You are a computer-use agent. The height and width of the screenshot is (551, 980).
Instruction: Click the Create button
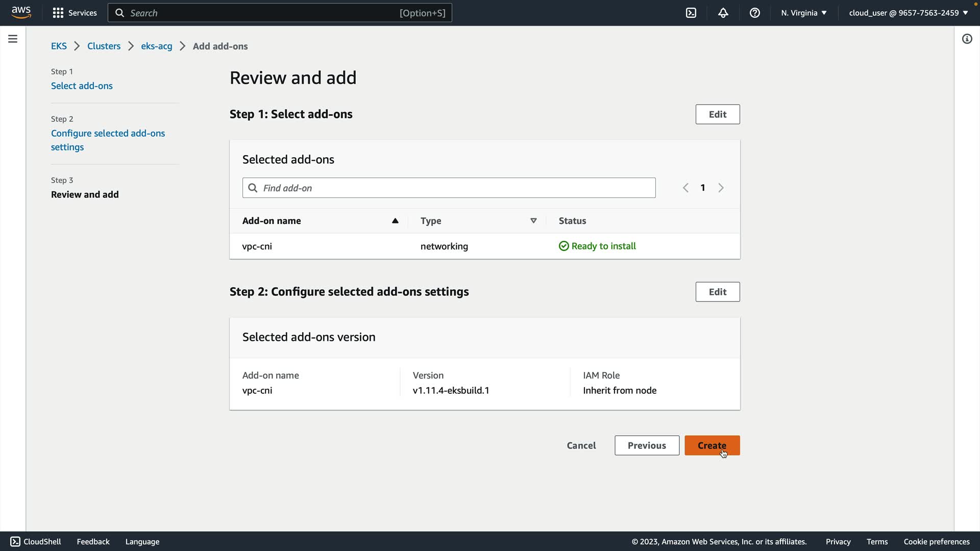click(x=712, y=445)
